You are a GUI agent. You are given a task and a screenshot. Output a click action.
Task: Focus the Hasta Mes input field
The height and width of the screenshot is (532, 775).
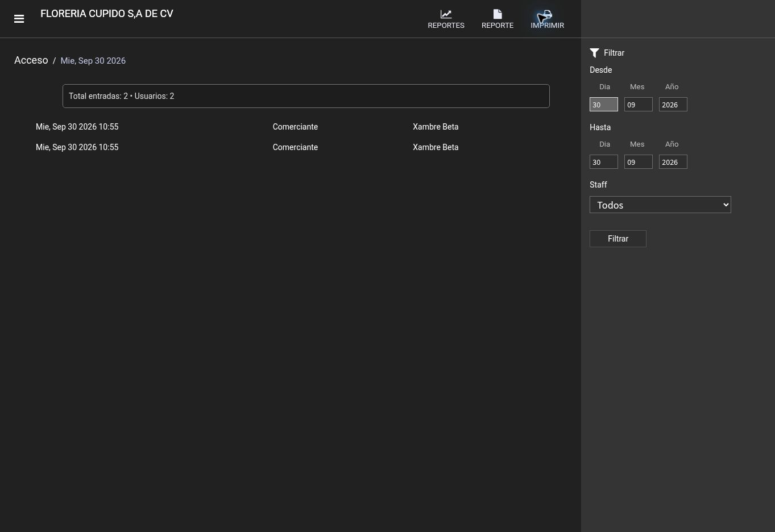point(639,162)
